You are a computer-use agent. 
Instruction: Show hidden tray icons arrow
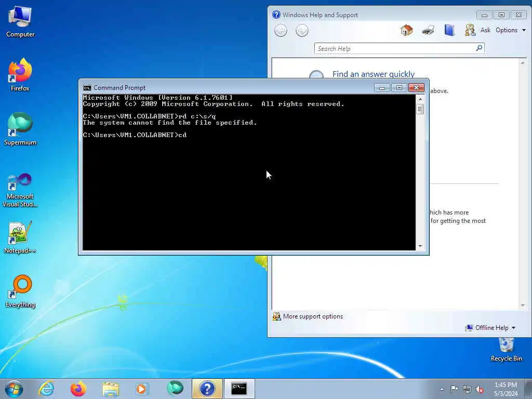coord(442,389)
